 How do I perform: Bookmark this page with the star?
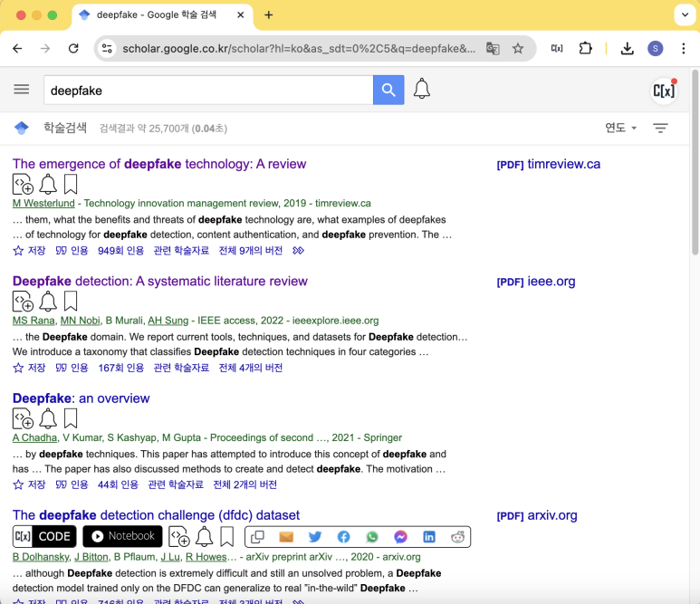click(x=518, y=48)
